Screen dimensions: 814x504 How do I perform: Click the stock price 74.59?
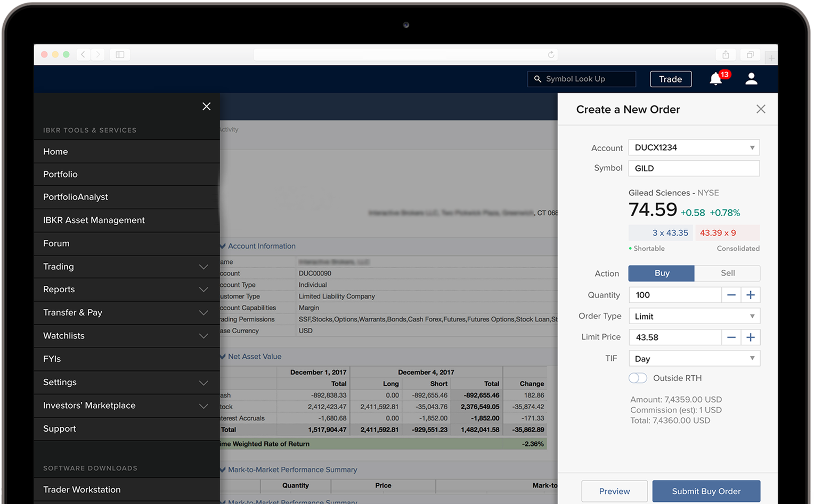(x=653, y=210)
